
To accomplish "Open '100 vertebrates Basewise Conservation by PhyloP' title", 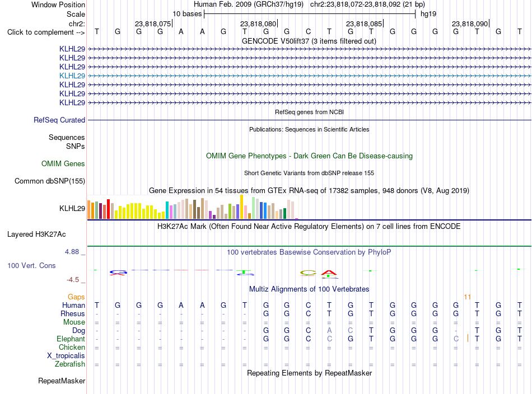I will coord(309,252).
